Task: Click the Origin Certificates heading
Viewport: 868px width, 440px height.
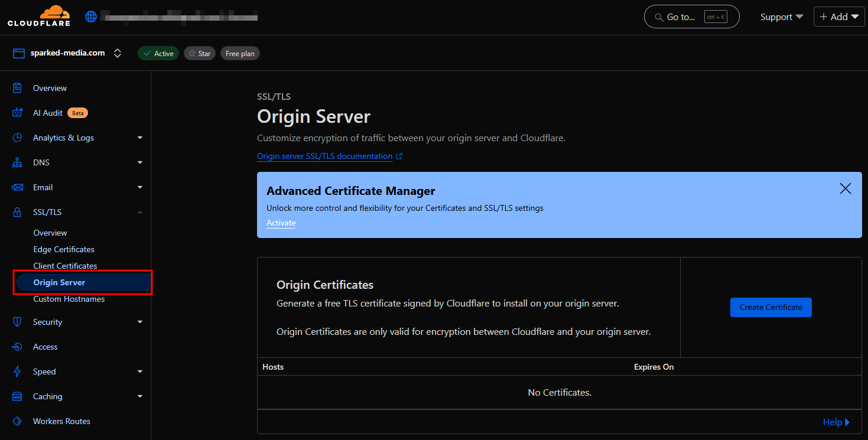Action: point(325,285)
